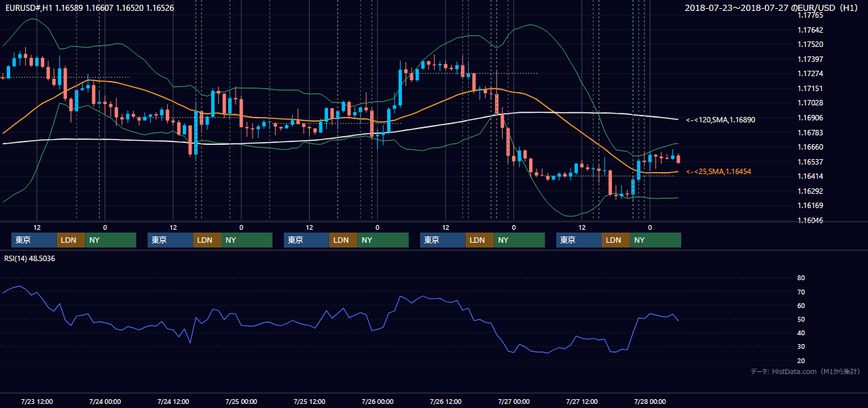Click the 1.17765 price axis label

[810, 15]
